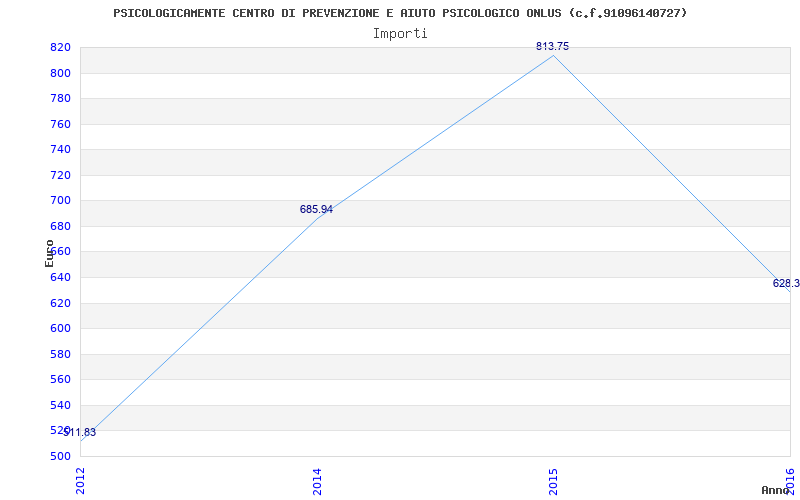Screen dimensions: 800x500
Task: Click y-axis value 560
Action: click(x=59, y=380)
